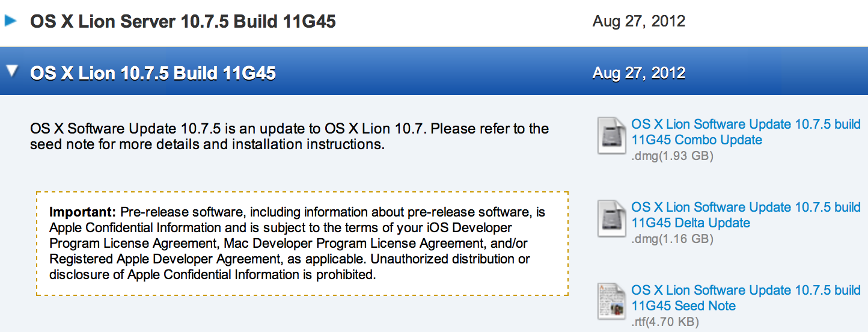This screenshot has width=868, height=332.
Task: Click the .dmg(1.93 GB) file size label
Action: pos(672,156)
